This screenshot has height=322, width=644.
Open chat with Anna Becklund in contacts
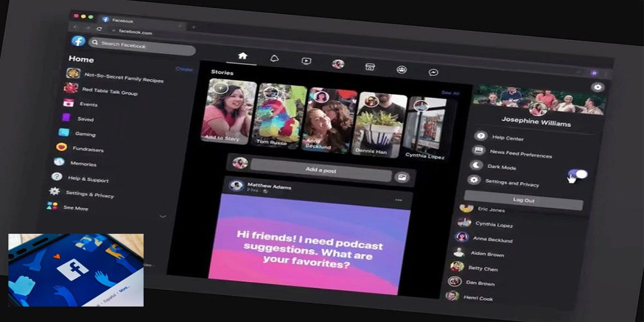[x=493, y=238]
